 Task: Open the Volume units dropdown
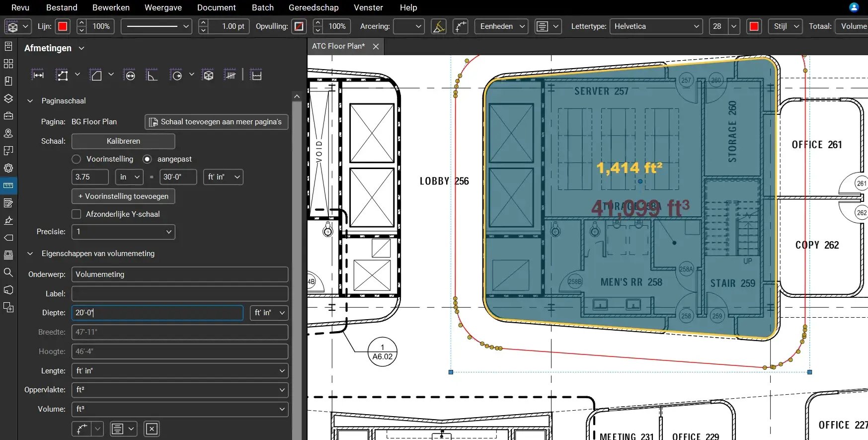[180, 409]
